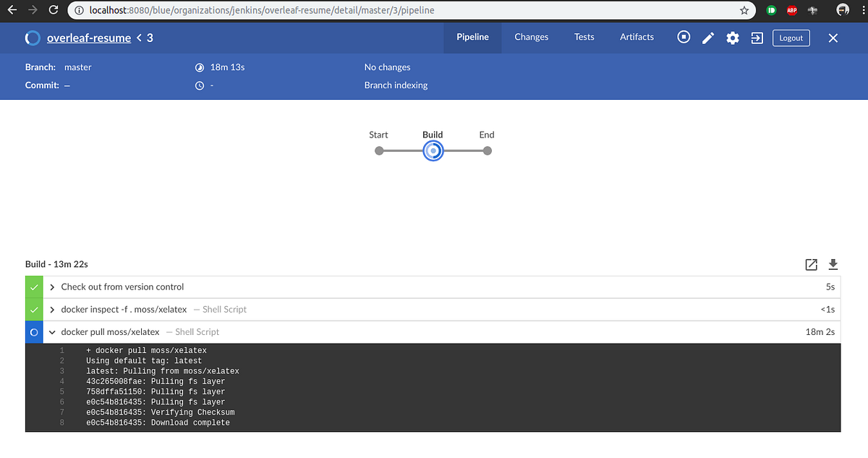The width and height of the screenshot is (868, 458).
Task: Open the browser profile avatar
Action: pyautogui.click(x=843, y=10)
